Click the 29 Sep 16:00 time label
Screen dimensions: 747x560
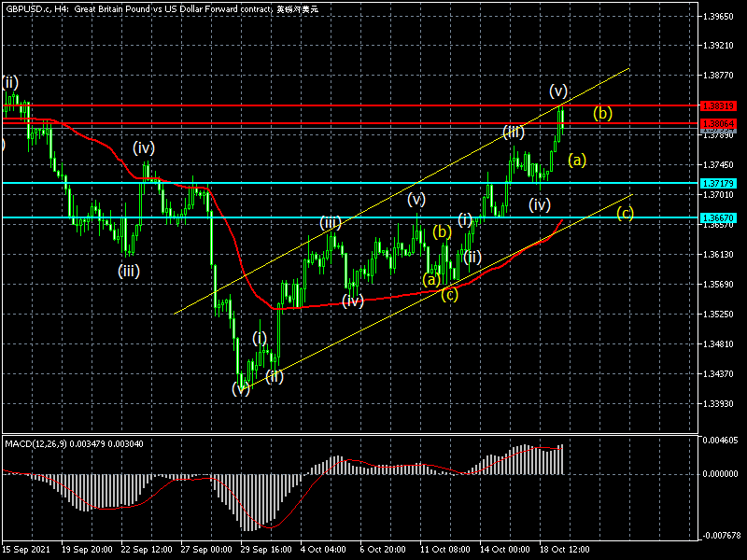click(266, 550)
